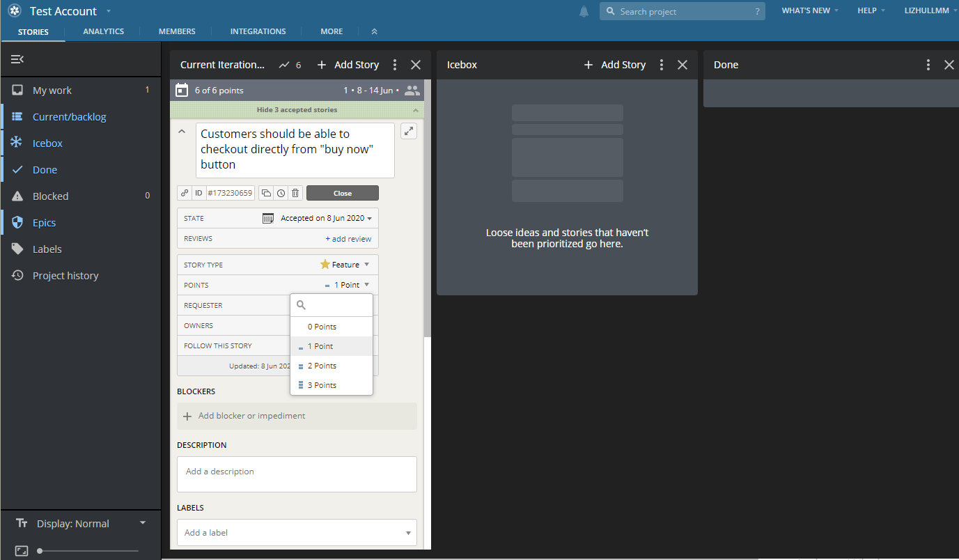Click Add Story in Current Iteration panel

tap(348, 65)
